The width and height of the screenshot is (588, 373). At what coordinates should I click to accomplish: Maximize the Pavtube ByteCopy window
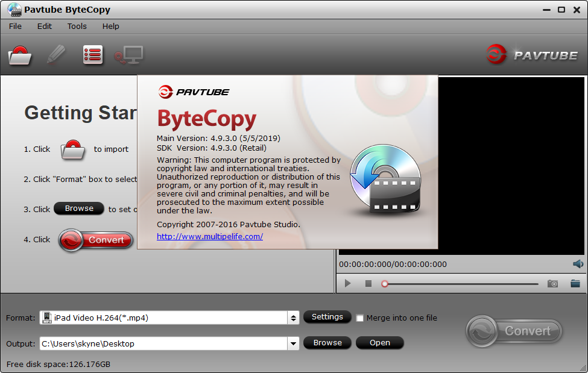click(x=561, y=10)
